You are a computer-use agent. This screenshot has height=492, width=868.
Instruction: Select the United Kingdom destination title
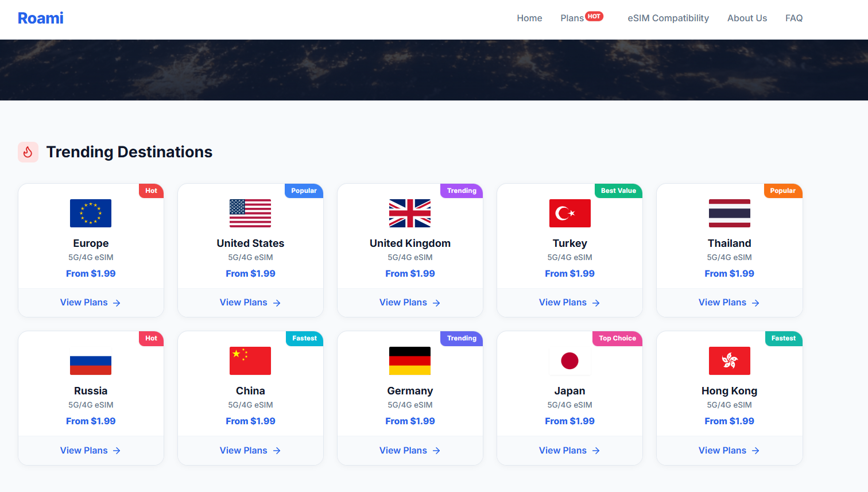click(x=410, y=243)
